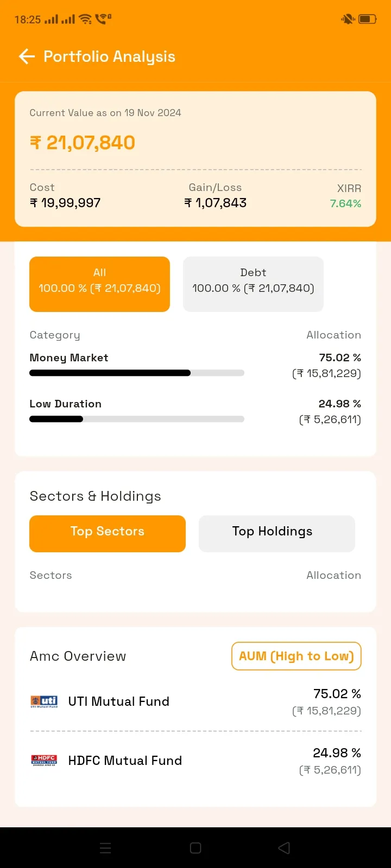Tap the XIRR 7.64% value
The image size is (391, 868).
(x=345, y=203)
